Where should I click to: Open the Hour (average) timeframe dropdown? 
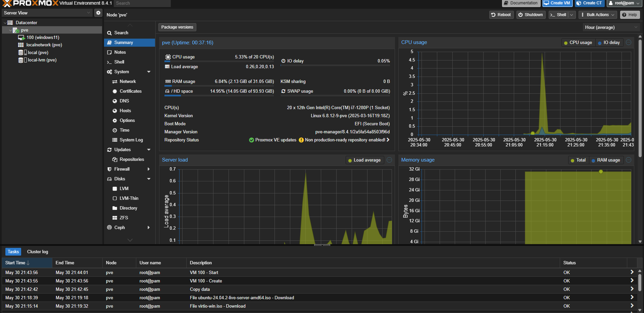pyautogui.click(x=611, y=28)
